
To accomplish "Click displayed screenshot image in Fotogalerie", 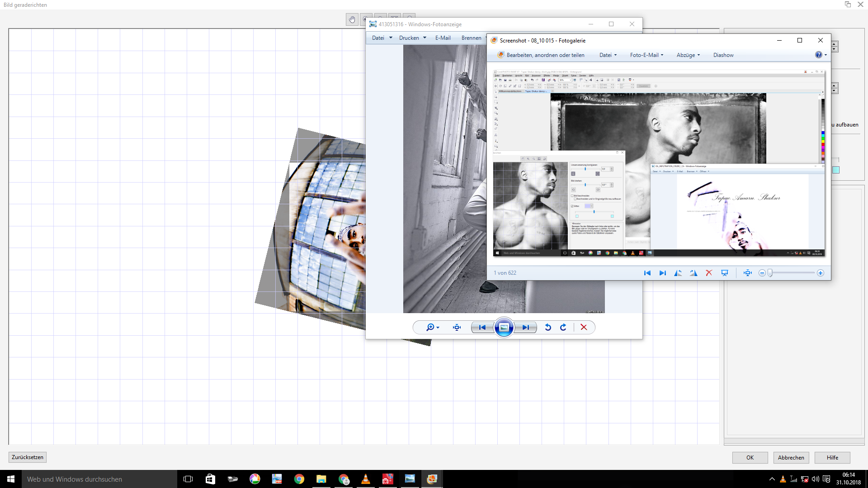I will click(x=659, y=163).
